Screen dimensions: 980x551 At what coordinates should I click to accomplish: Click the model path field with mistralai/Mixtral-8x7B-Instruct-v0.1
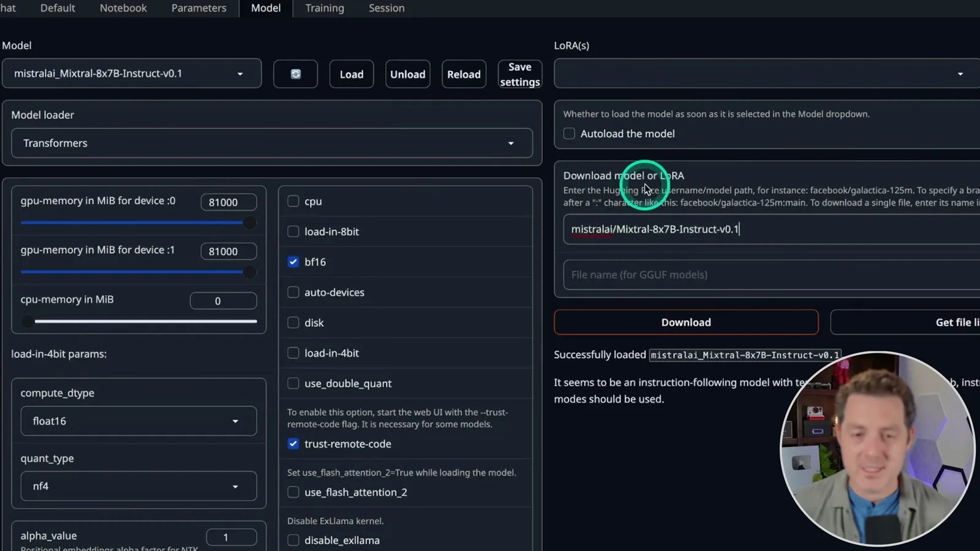coord(772,230)
